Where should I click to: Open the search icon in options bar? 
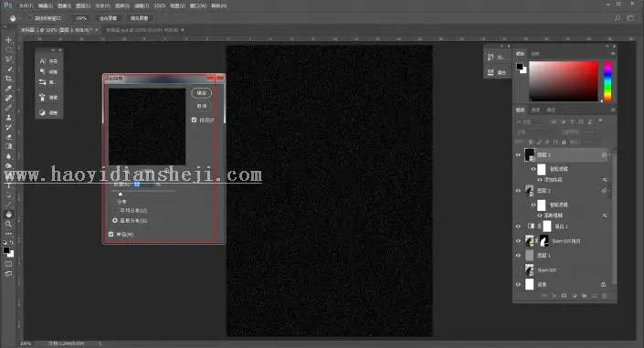[x=617, y=18]
